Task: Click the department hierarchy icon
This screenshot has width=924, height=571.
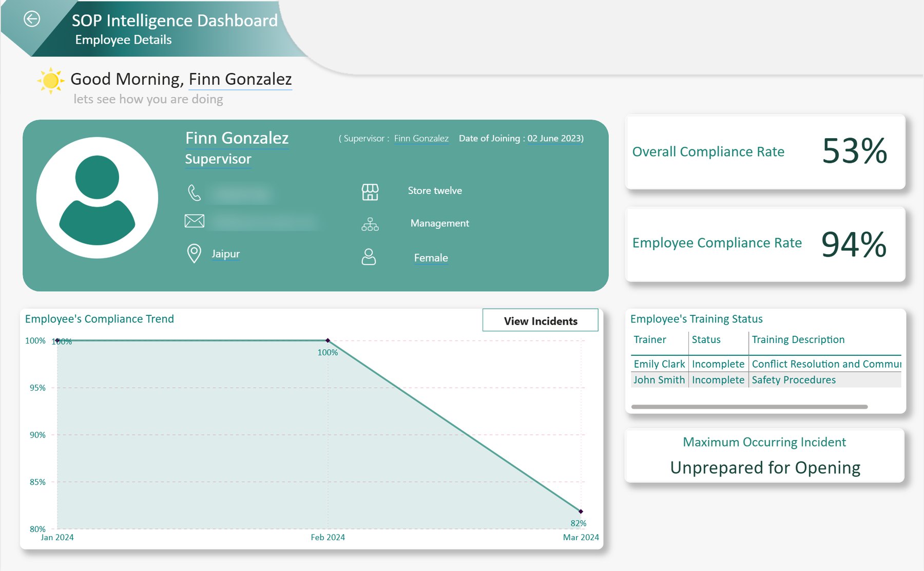Action: pyautogui.click(x=370, y=224)
